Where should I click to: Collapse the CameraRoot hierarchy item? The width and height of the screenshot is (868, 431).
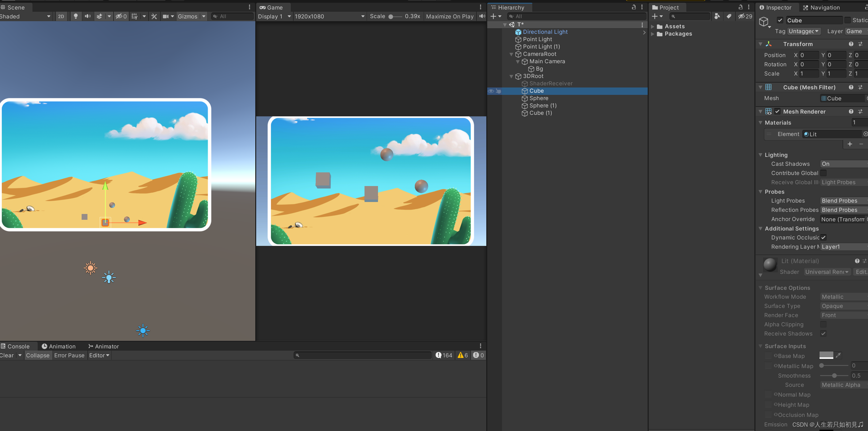click(x=511, y=54)
